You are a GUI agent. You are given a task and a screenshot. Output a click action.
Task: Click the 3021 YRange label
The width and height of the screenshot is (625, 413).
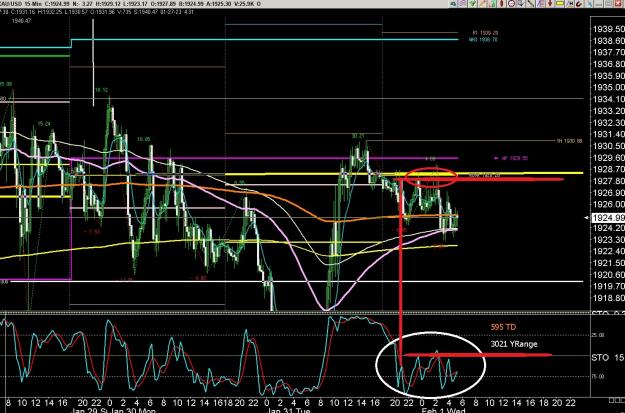(x=514, y=344)
